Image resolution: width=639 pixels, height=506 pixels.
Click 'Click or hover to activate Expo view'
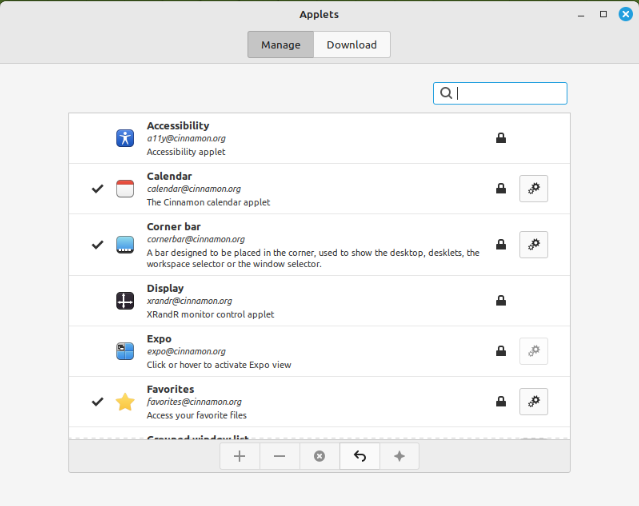219,365
